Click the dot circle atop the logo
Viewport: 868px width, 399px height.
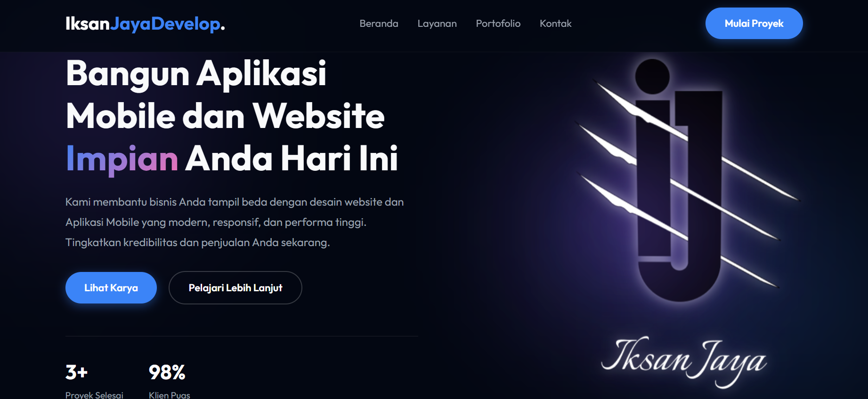coord(652,76)
